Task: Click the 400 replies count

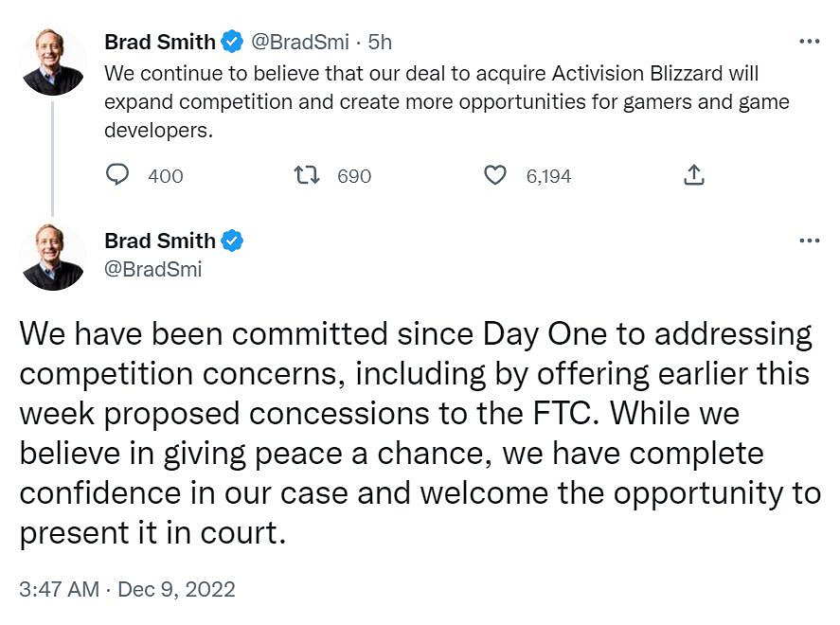Action: pos(166,176)
